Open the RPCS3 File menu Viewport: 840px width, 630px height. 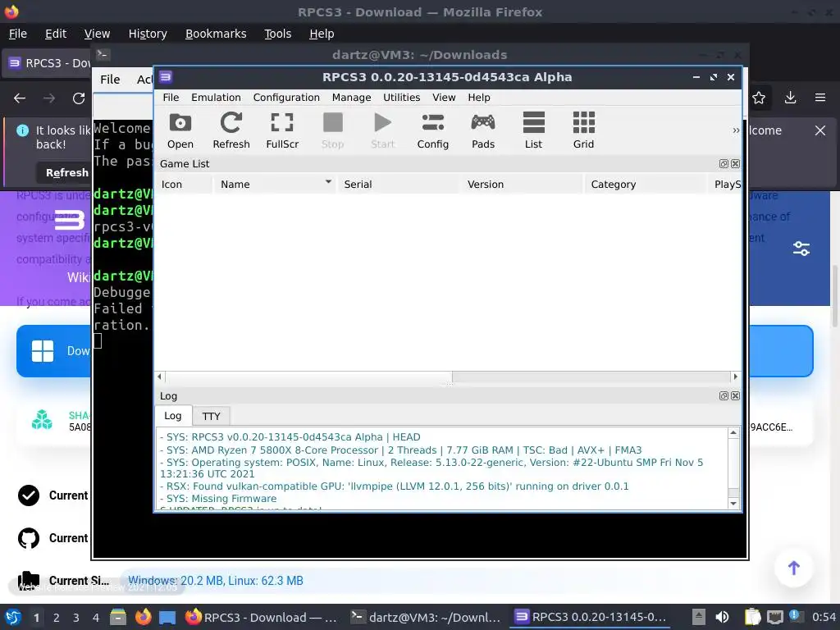click(171, 98)
